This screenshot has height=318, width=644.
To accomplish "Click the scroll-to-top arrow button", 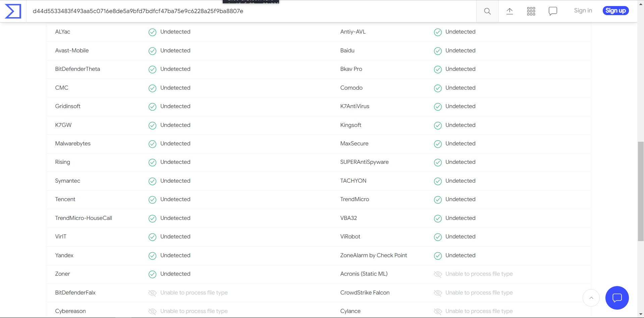I will 591,298.
